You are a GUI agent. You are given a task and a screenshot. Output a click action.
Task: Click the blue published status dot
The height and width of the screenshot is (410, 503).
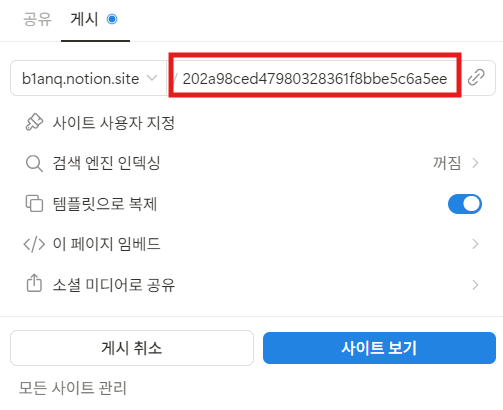(112, 19)
